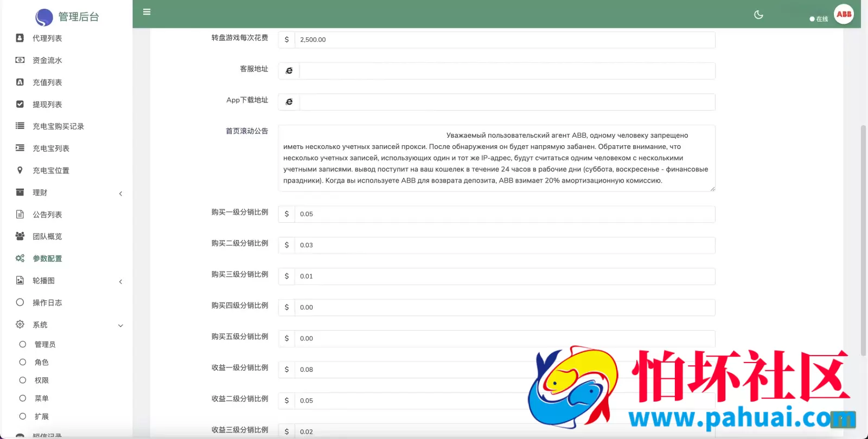Click the 收益一级分销比例 value 0.08
The height and width of the screenshot is (439, 868).
tap(307, 370)
